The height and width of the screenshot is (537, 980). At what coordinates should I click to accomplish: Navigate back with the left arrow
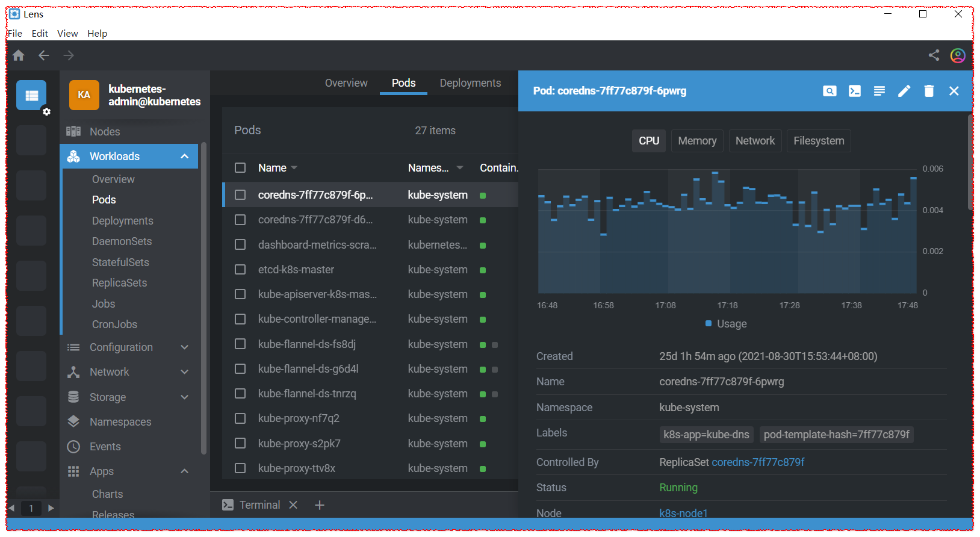click(44, 55)
